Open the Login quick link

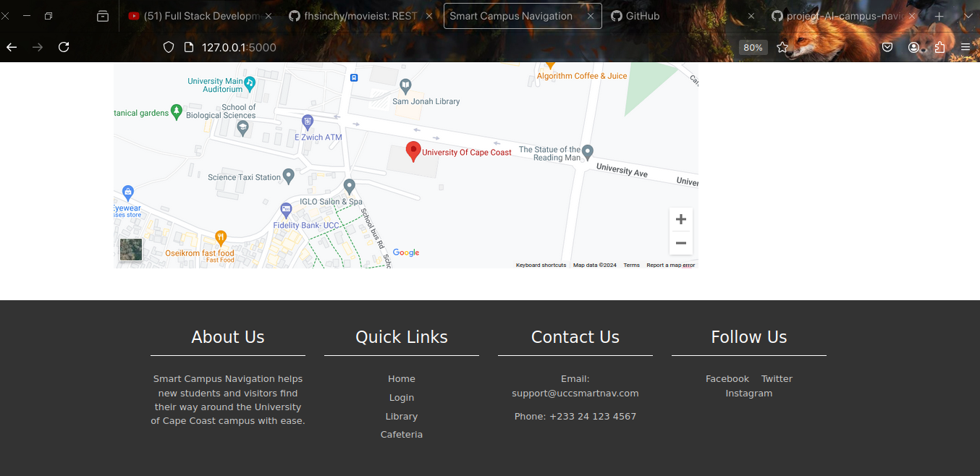point(402,398)
